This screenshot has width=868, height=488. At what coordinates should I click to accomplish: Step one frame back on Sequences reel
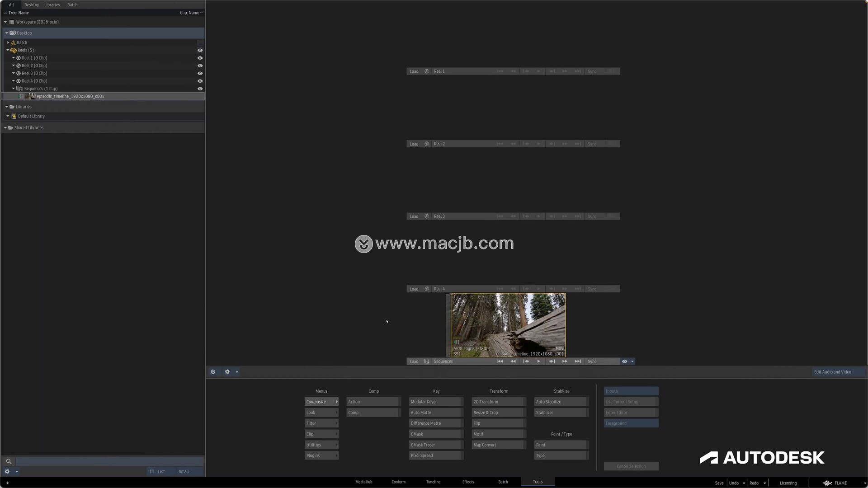pos(526,361)
